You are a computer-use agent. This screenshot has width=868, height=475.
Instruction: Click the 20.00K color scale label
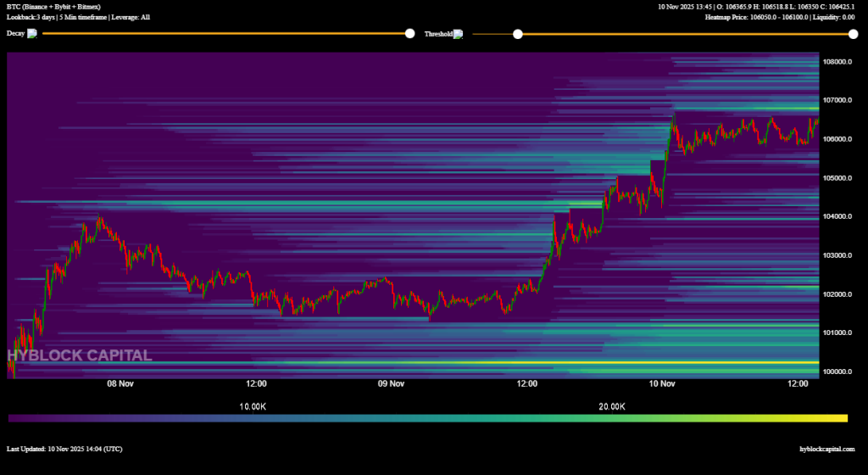(x=611, y=407)
